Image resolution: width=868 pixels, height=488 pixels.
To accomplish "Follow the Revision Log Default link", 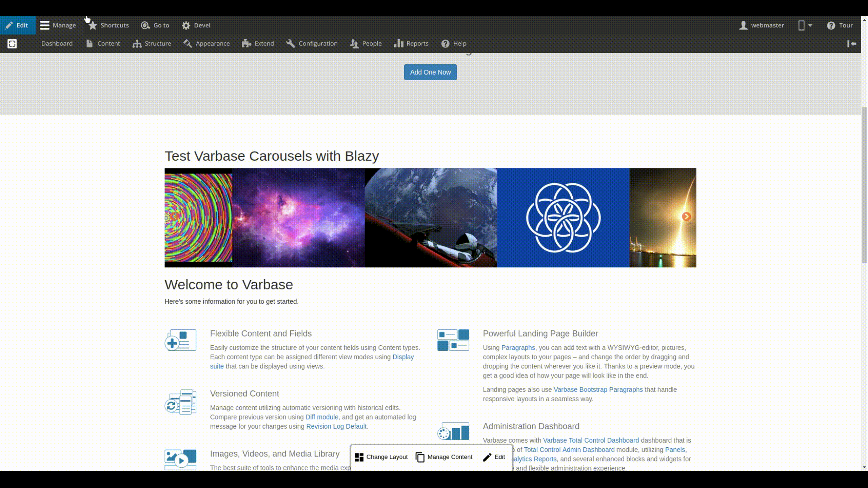I will [x=336, y=426].
